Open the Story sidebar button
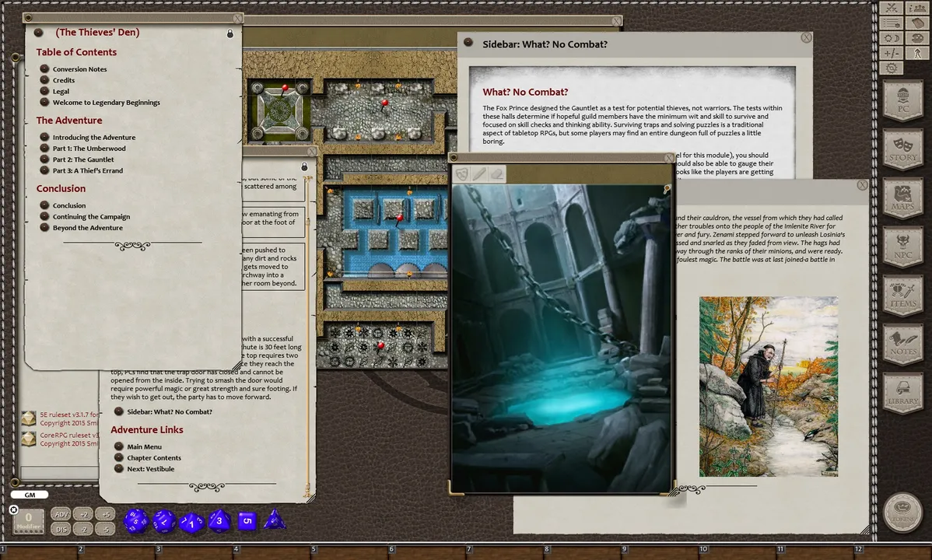932x560 pixels. [903, 149]
